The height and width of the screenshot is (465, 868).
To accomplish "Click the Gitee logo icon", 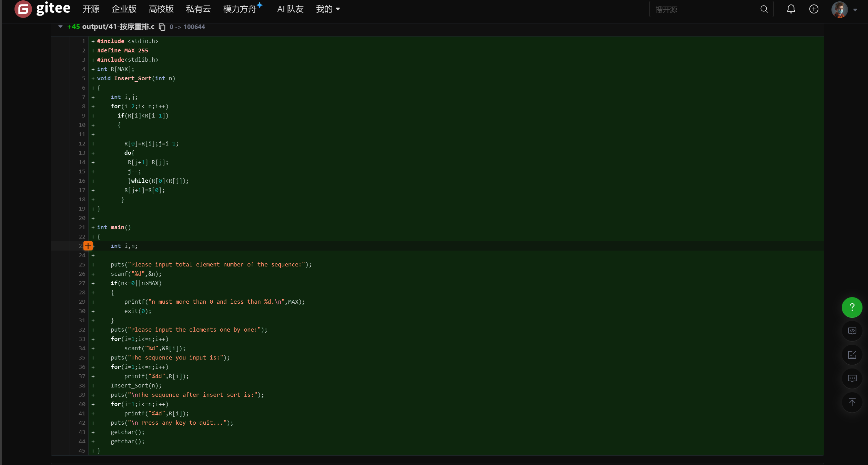I will [23, 9].
